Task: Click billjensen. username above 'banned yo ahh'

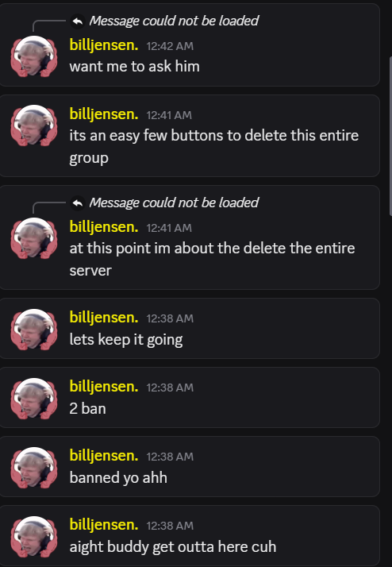Action: pos(104,456)
